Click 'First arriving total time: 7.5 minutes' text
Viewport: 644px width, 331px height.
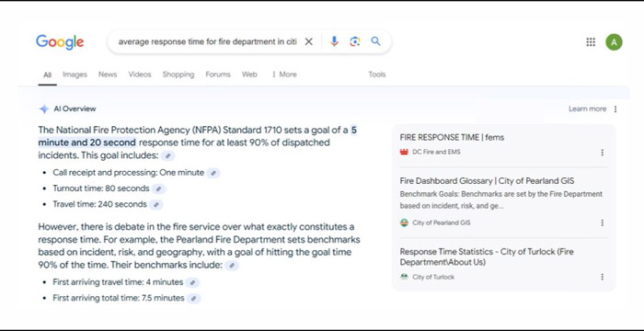119,298
